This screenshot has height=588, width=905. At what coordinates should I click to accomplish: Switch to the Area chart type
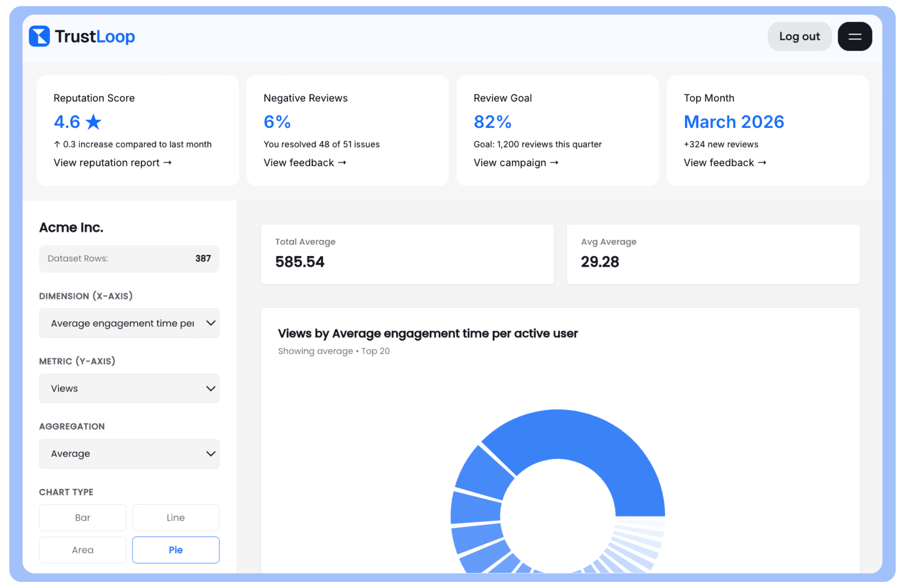(x=82, y=549)
